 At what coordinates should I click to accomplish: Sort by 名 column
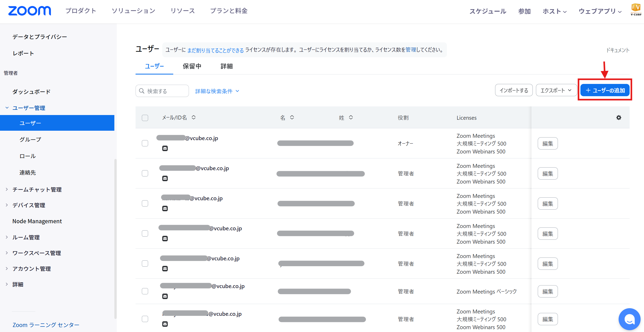[292, 117]
